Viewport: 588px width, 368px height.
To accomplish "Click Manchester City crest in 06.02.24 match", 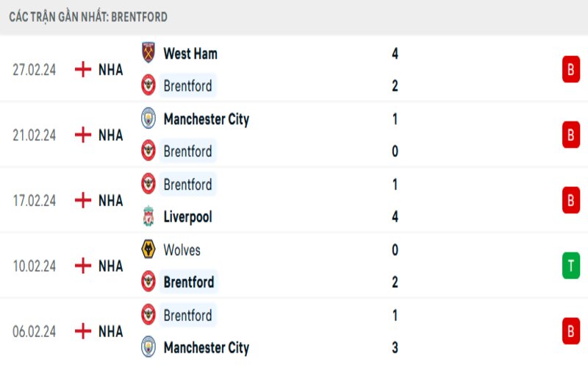I will (148, 347).
